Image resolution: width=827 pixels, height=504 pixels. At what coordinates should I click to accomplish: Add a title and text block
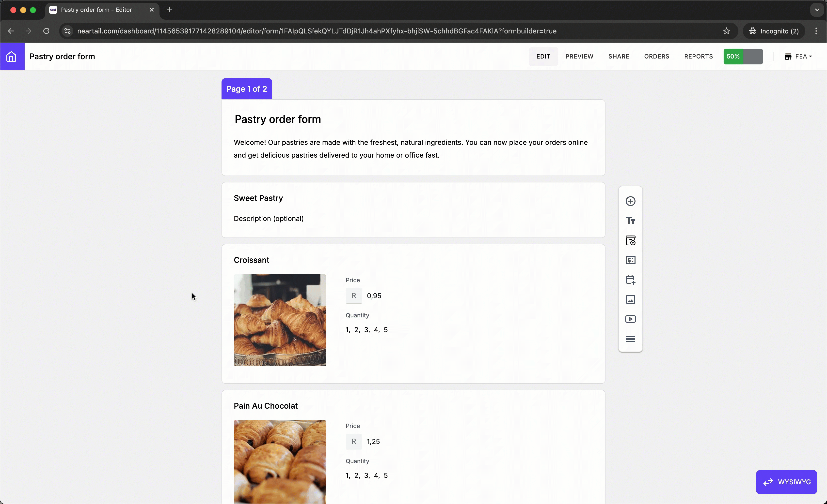630,221
